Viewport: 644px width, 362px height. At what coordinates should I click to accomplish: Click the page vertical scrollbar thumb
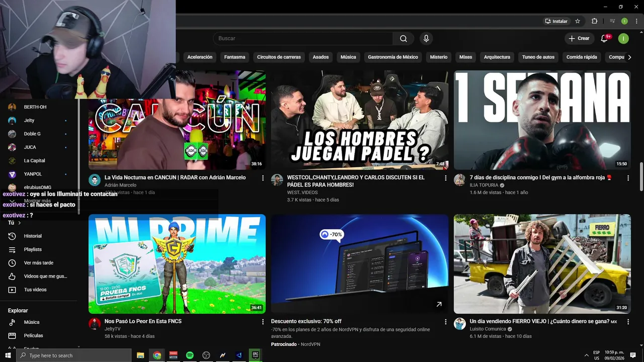pyautogui.click(x=641, y=176)
